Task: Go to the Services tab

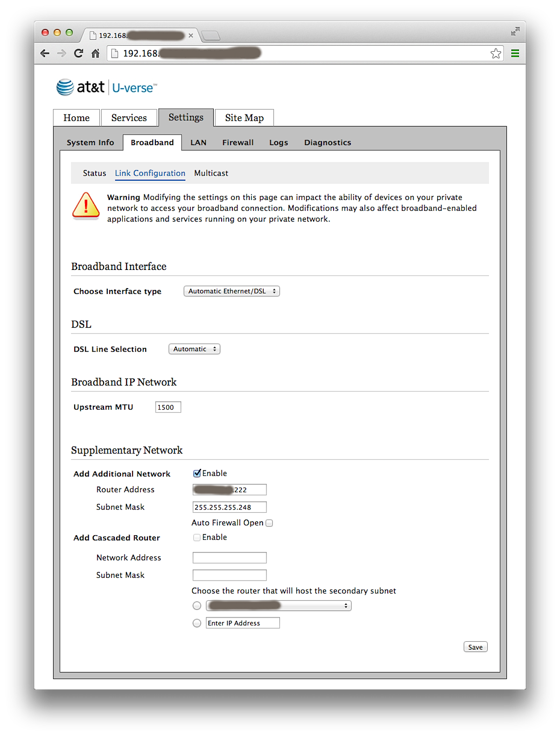Action: tap(129, 118)
